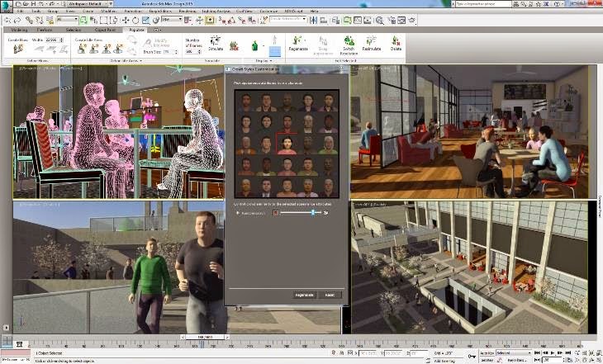Open the reference coordinate View dropdown

172,19
